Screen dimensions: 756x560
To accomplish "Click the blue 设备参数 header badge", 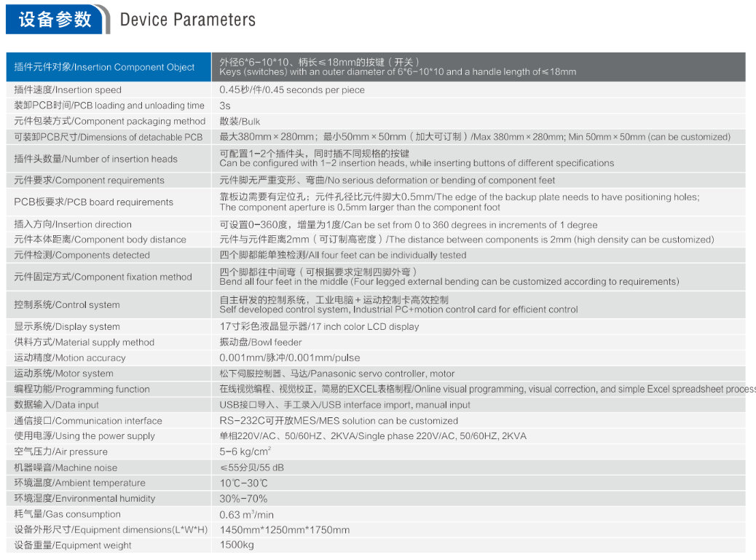I will pyautogui.click(x=55, y=20).
